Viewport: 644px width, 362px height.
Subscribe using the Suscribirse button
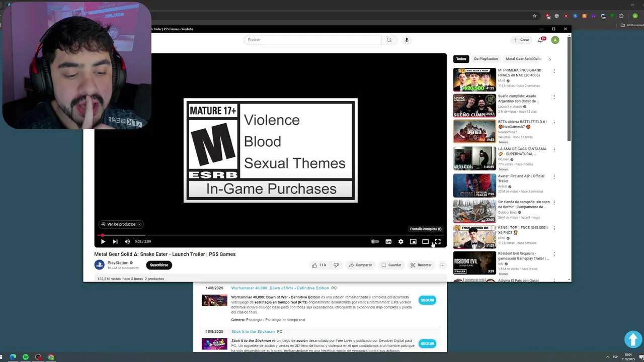[159, 265]
